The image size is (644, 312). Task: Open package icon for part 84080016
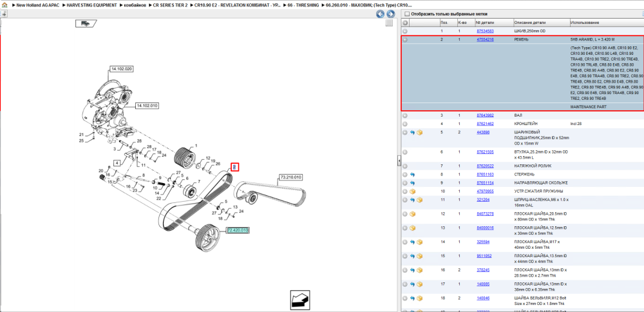coord(412,228)
